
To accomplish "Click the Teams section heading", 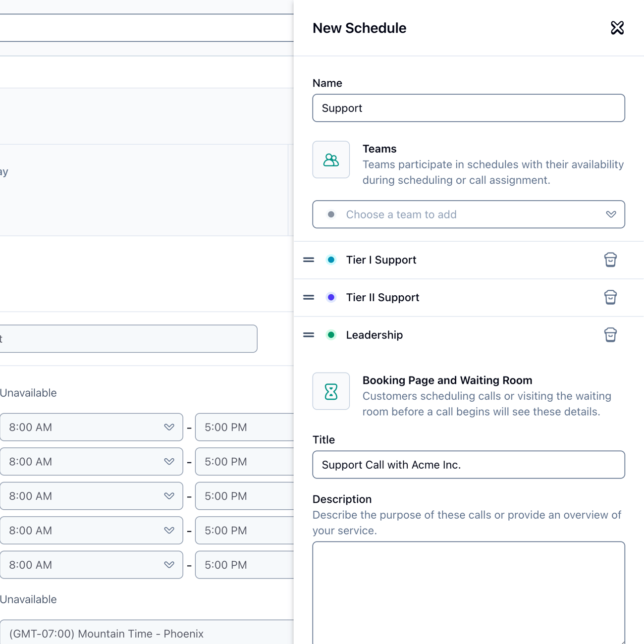I will [x=379, y=149].
